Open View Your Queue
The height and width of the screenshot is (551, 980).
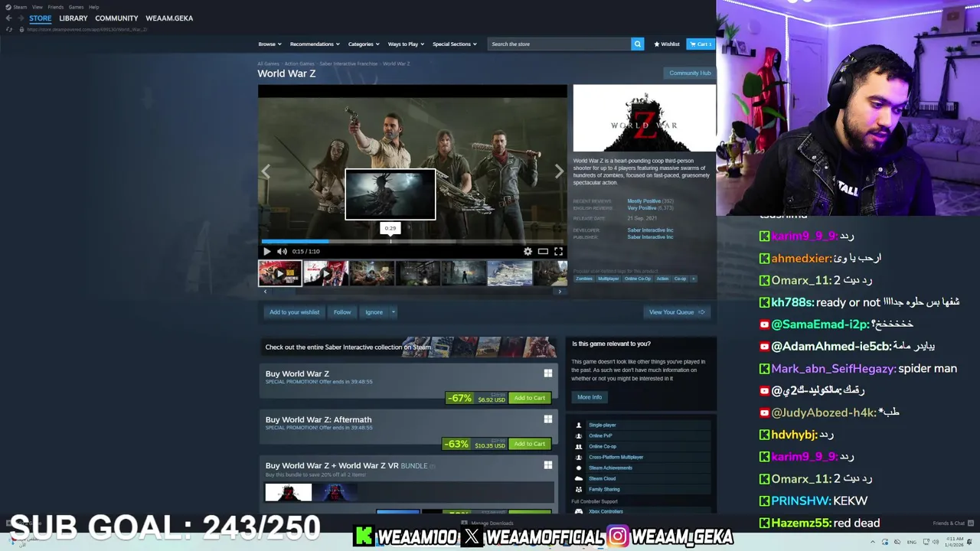pyautogui.click(x=677, y=312)
